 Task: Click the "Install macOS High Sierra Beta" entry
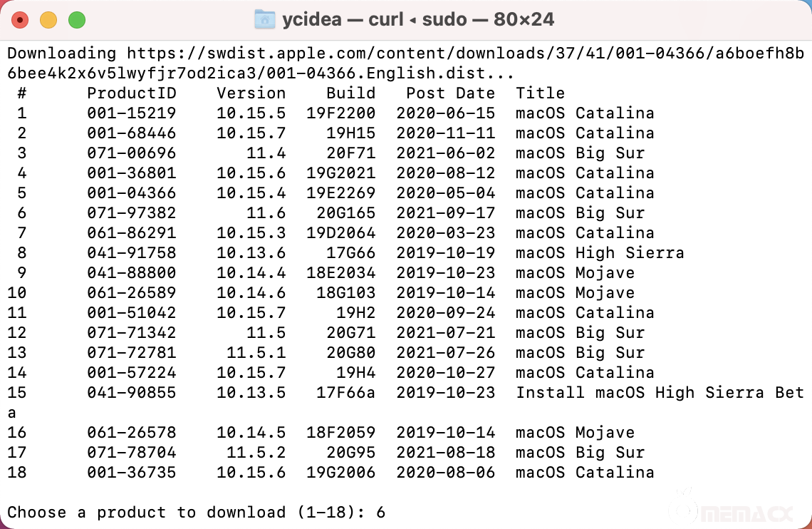coord(660,393)
